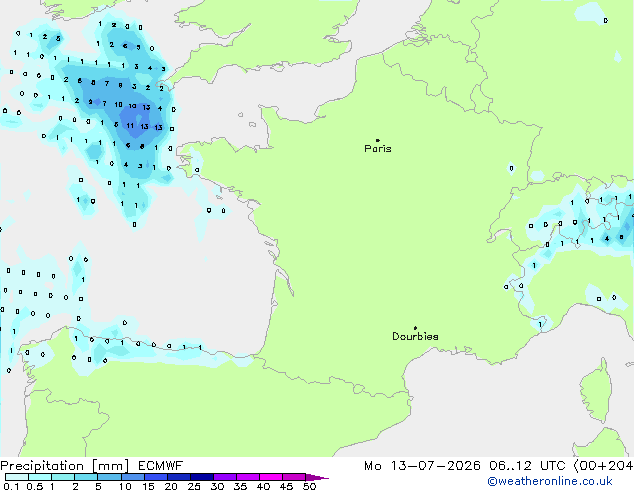Choose the 40–45 mm magenta legend box

pyautogui.click(x=271, y=477)
